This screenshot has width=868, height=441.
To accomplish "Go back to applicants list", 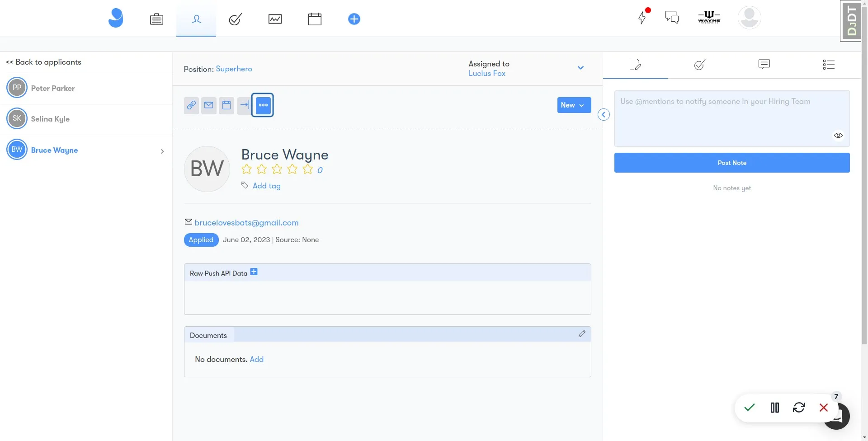I will (43, 62).
